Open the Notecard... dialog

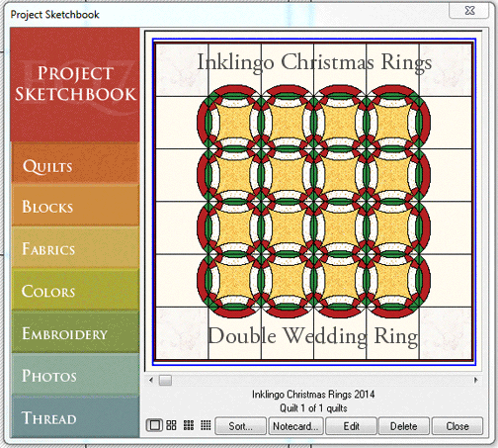point(295,426)
